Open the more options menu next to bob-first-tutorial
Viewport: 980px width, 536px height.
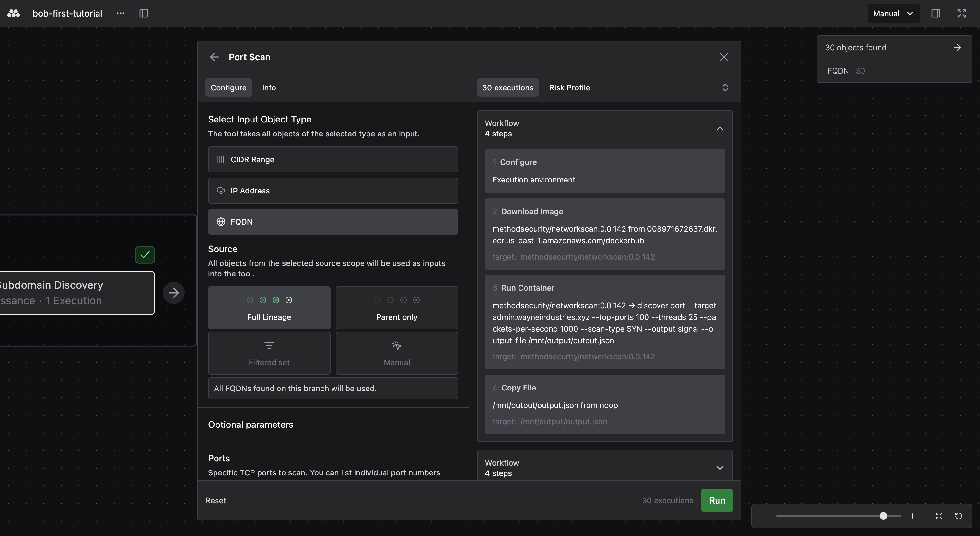pos(121,13)
